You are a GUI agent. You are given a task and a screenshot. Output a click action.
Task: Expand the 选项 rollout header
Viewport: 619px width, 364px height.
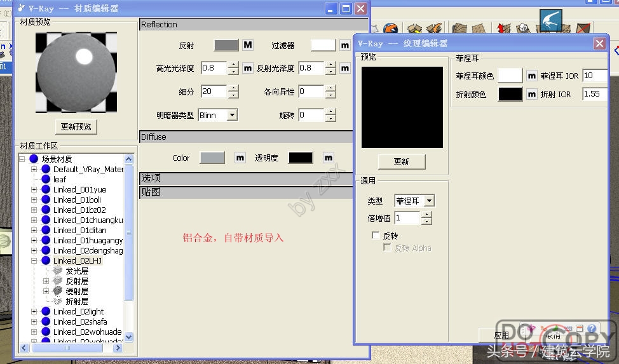pos(246,178)
